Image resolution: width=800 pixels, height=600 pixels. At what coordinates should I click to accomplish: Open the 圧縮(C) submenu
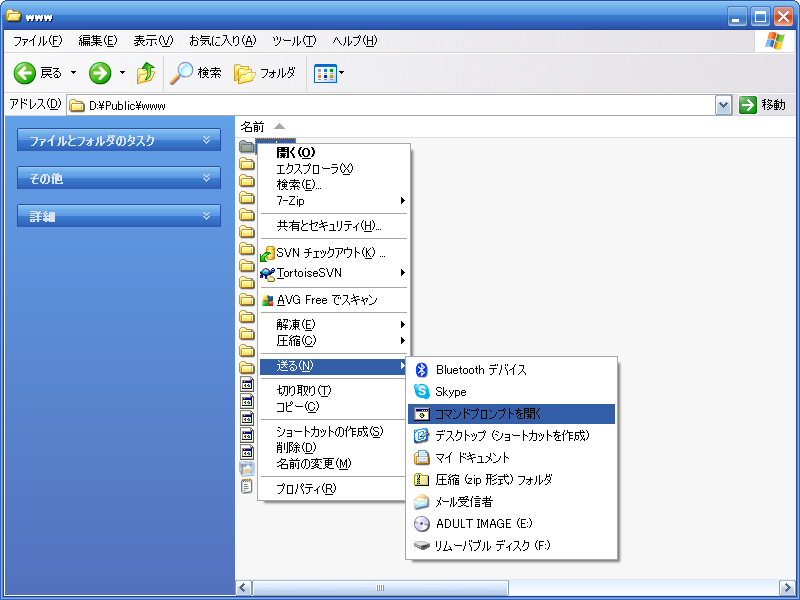[334, 341]
